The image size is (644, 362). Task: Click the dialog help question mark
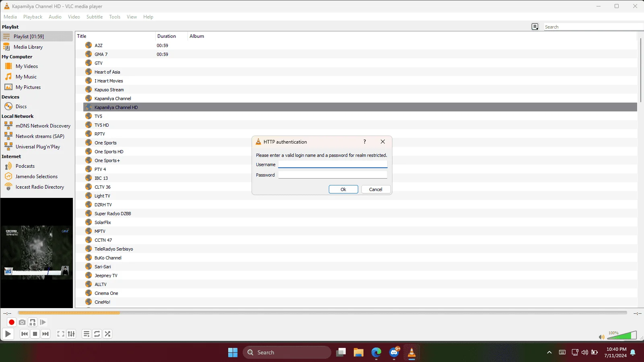point(365,142)
